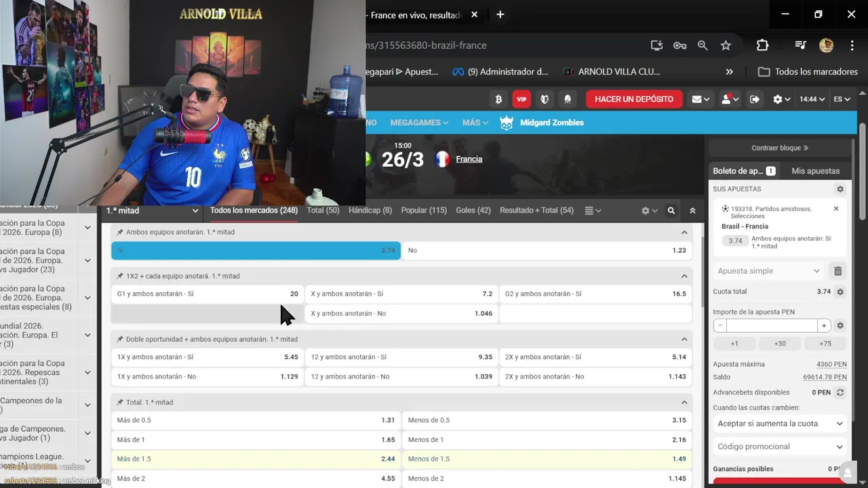Switch to Resultado + Total (54) tab
Viewport: 868px width, 488px height.
click(x=536, y=211)
